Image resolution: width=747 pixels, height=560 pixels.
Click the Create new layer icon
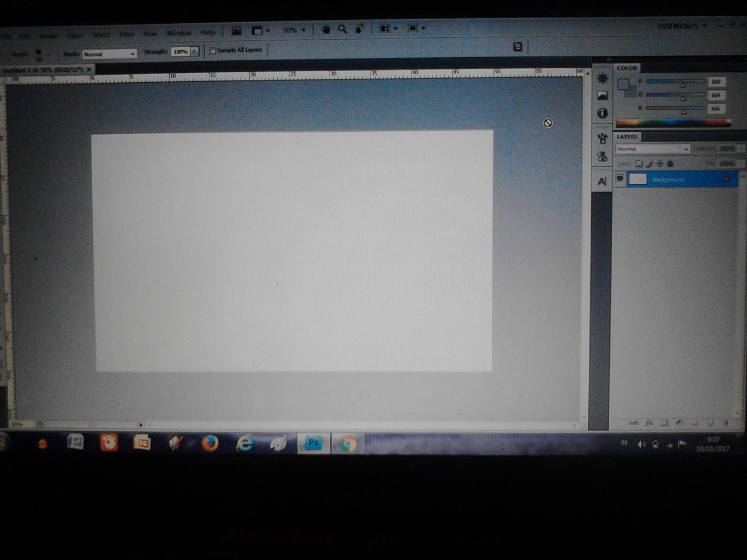point(710,422)
